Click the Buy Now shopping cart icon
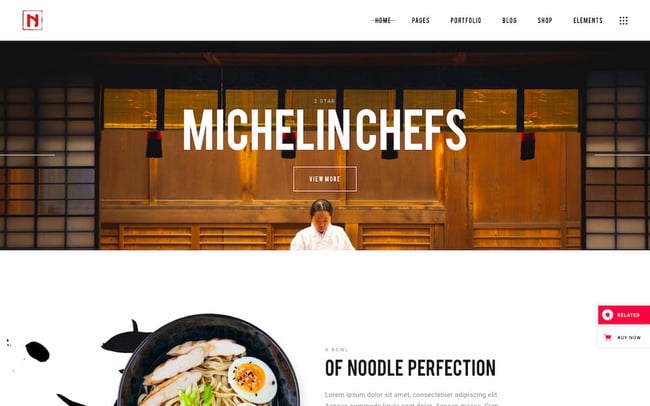This screenshot has width=650, height=406. 608,337
